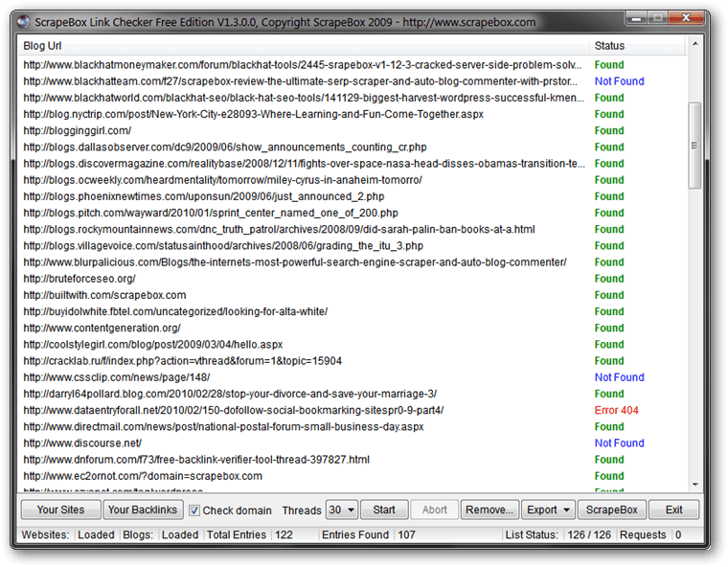
Task: Open the Threads count dropdown
Action: (x=341, y=510)
